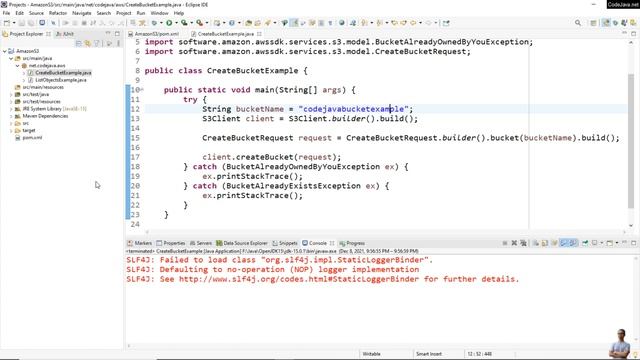Select the src/main/resources folder
Viewport: 640px width, 360px height.
tap(39, 87)
